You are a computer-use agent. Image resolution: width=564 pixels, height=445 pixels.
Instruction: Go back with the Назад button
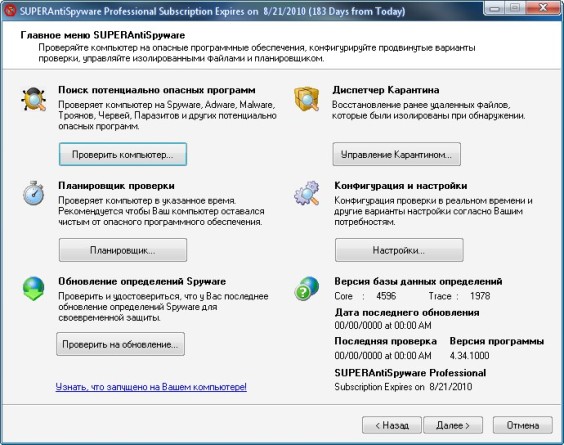(392, 425)
